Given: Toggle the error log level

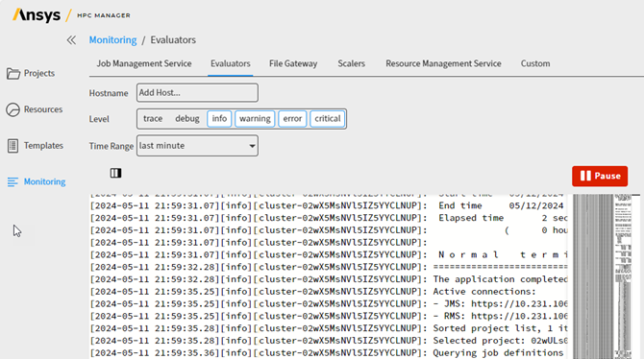Looking at the screenshot, I should pos(292,119).
